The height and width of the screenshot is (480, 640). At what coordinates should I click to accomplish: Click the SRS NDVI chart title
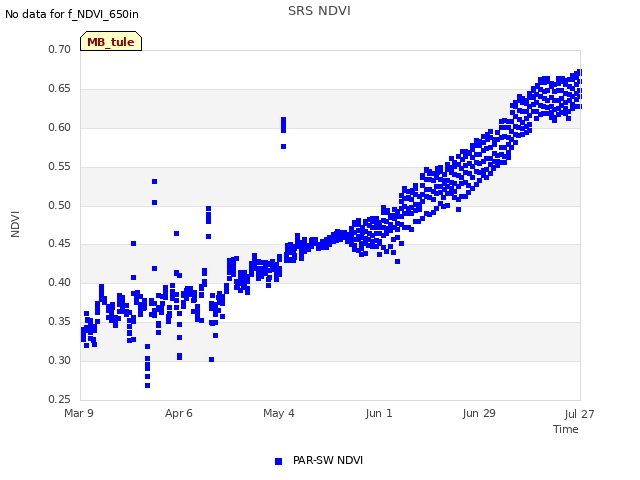[x=319, y=11]
